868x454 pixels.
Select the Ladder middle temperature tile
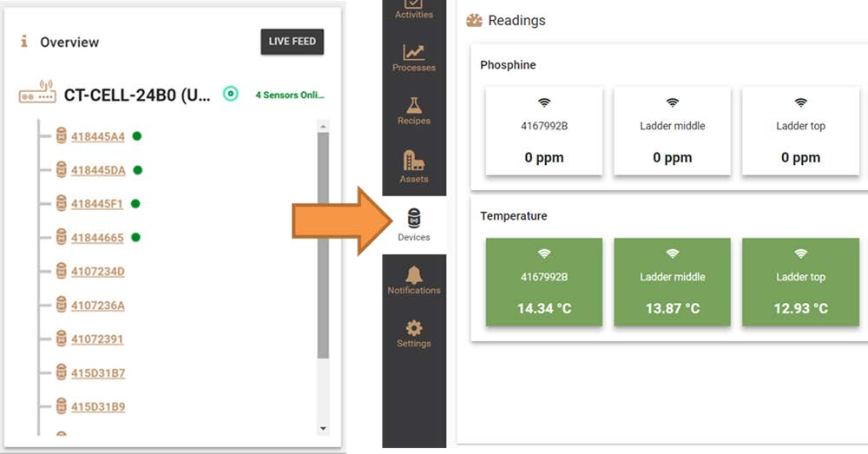pyautogui.click(x=672, y=282)
